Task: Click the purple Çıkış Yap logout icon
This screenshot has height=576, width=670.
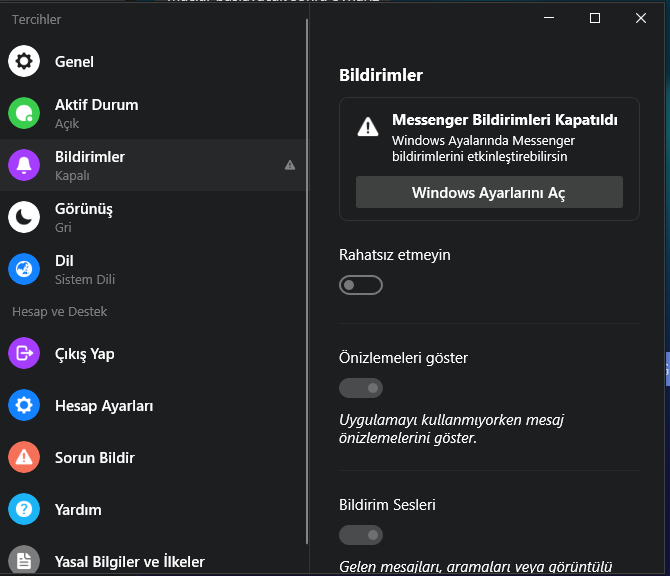Action: (x=24, y=353)
